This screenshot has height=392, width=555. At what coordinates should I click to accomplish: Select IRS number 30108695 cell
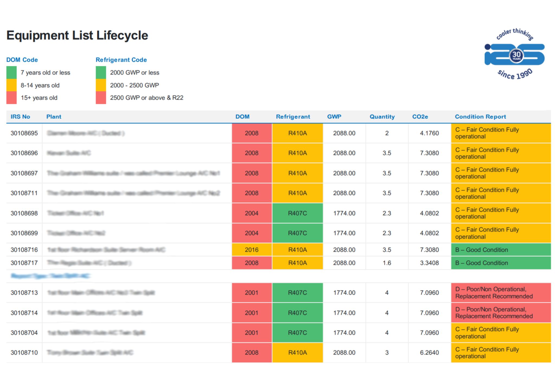coord(24,133)
